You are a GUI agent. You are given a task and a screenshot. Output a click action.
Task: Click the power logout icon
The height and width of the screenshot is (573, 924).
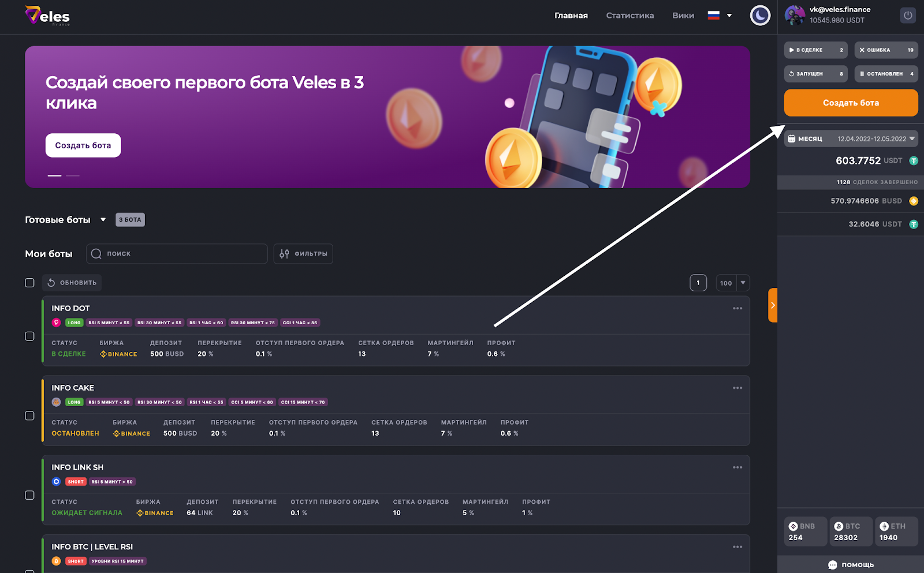[x=907, y=16]
